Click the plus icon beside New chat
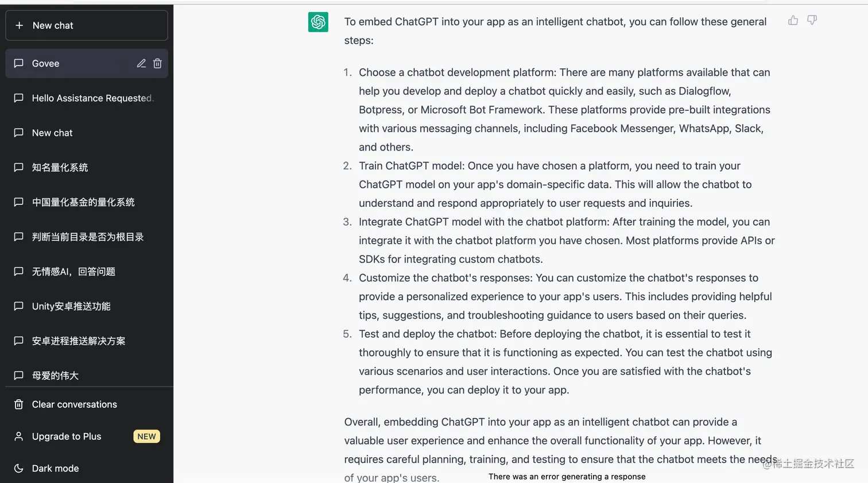The width and height of the screenshot is (868, 483). (x=20, y=25)
